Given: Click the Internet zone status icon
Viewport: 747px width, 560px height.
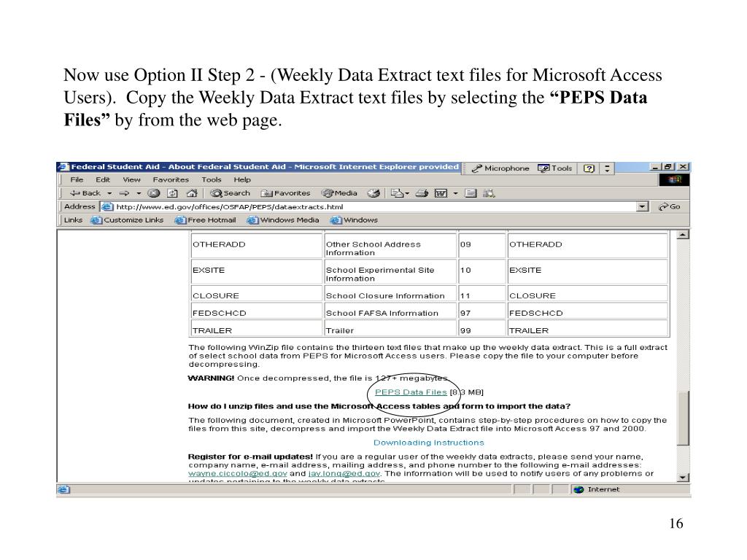Looking at the screenshot, I should click(x=578, y=489).
